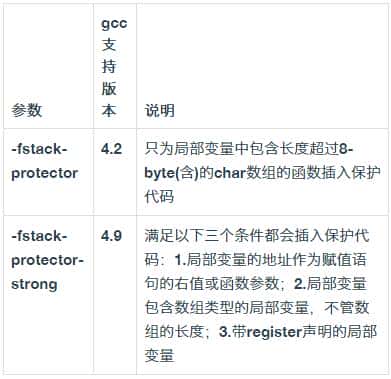Image resolution: width=391 pixels, height=379 pixels.
Task: Click the description text for -fstack-protector-strong
Action: (261, 296)
